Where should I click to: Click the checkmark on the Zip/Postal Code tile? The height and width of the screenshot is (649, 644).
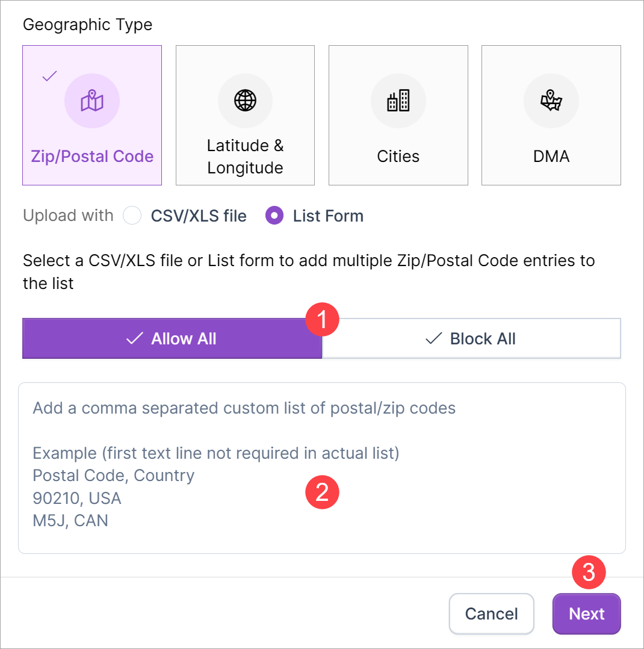(49, 76)
